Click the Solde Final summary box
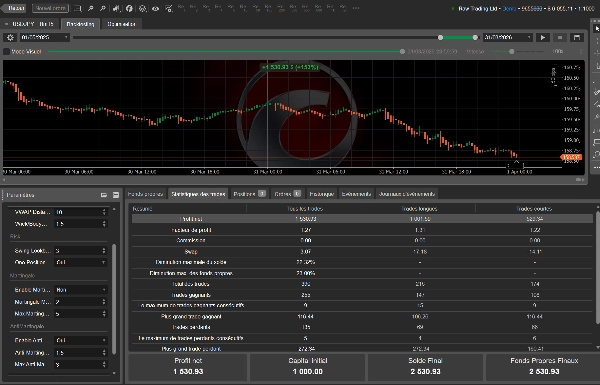Image resolution: width=600 pixels, height=385 pixels. pos(425,367)
